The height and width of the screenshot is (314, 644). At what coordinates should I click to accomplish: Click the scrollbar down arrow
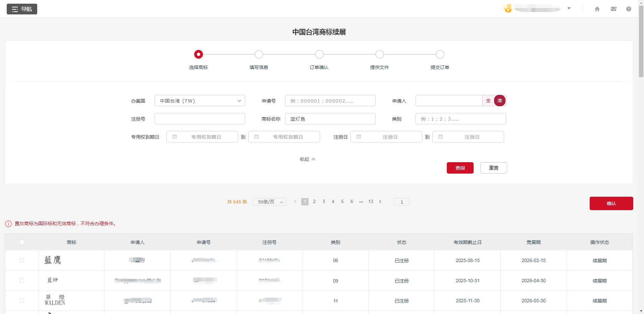click(641, 311)
